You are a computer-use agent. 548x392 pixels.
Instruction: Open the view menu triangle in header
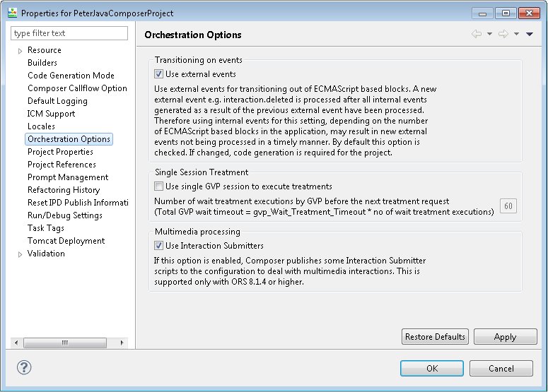pos(530,34)
